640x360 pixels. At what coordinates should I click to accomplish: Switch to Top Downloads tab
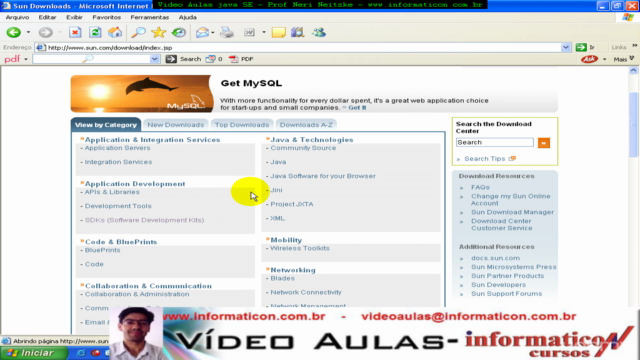(242, 125)
